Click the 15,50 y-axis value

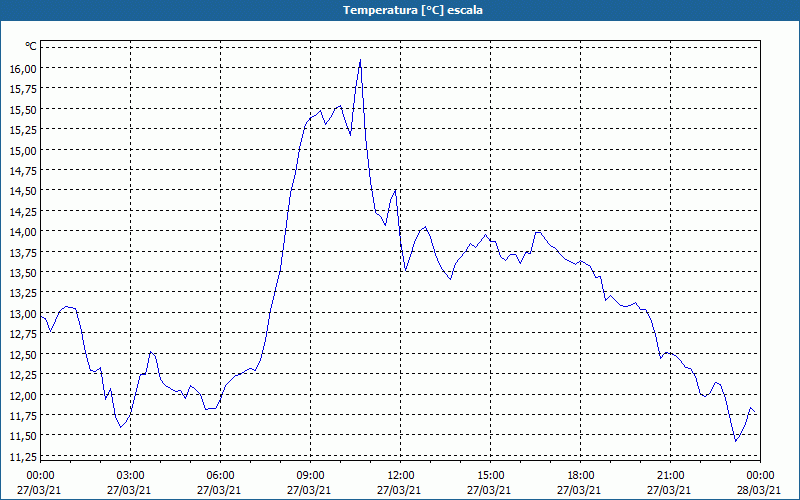(x=23, y=109)
